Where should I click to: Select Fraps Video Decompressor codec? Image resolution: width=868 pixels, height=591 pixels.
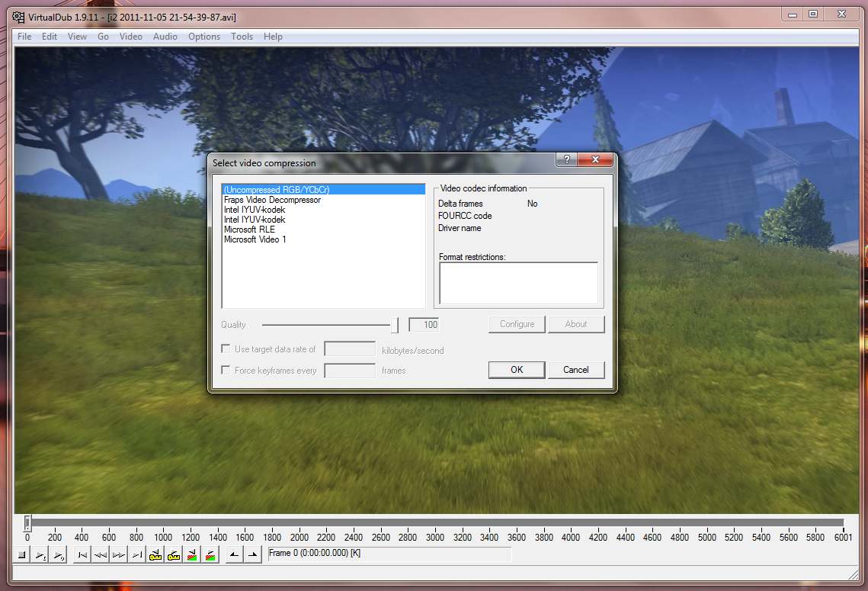point(323,199)
